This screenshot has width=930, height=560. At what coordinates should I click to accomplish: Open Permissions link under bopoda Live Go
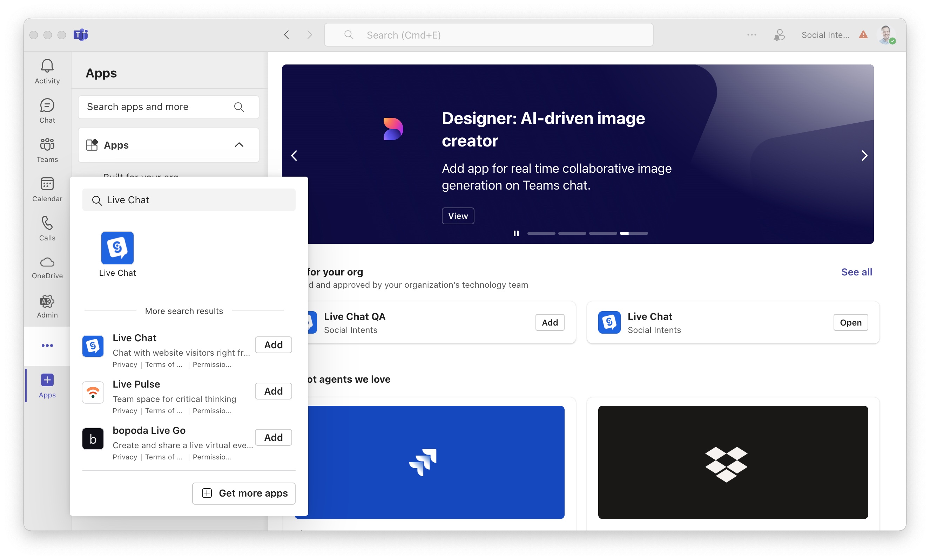pyautogui.click(x=212, y=457)
